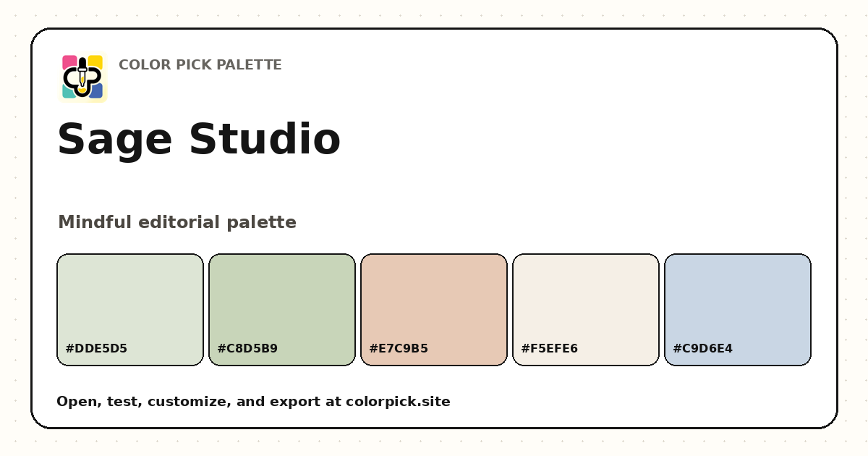Click the #C8D5B9 hex code label

[x=247, y=349]
